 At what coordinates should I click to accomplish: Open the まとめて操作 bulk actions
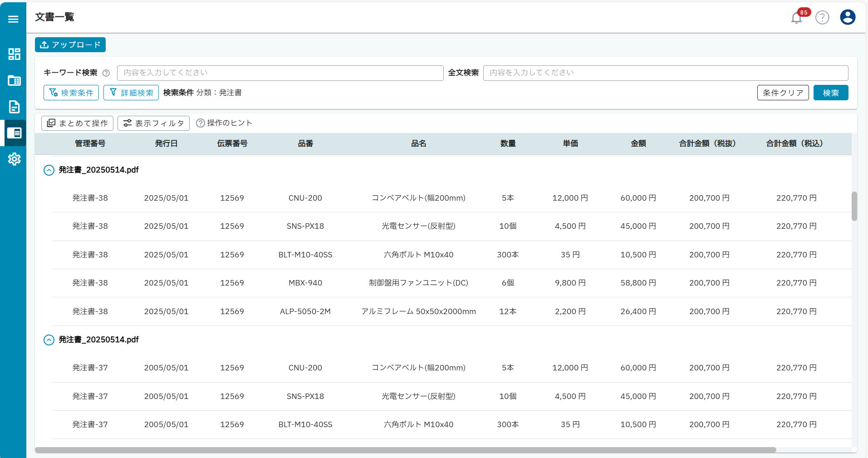tap(77, 123)
